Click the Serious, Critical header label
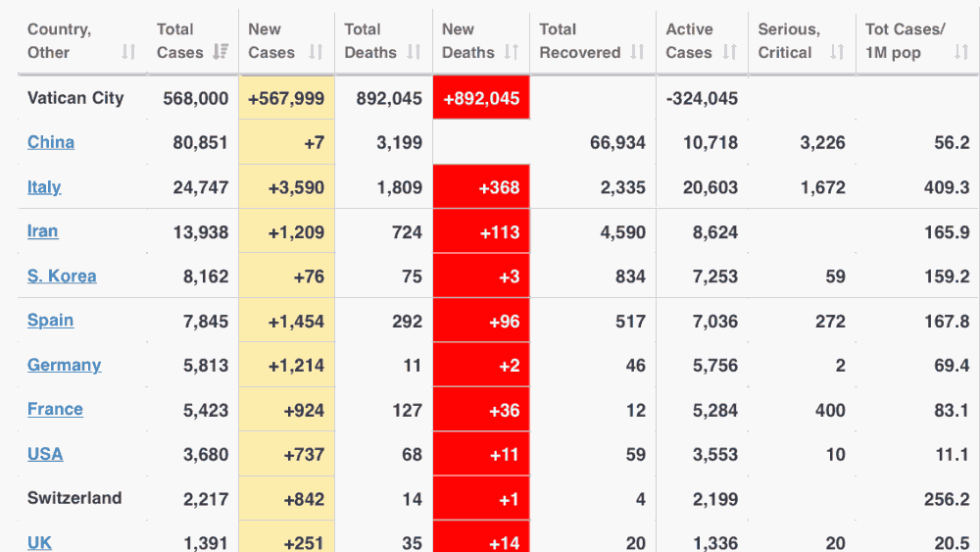 pos(789,40)
